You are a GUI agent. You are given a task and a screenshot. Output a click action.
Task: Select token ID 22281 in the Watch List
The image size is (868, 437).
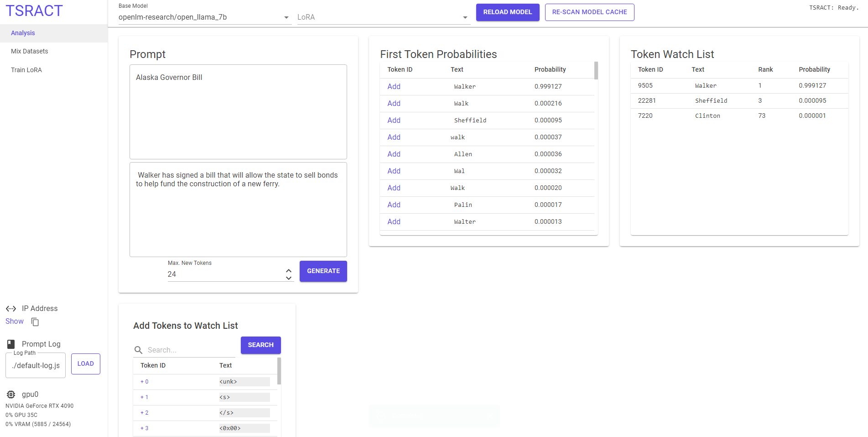pyautogui.click(x=647, y=101)
